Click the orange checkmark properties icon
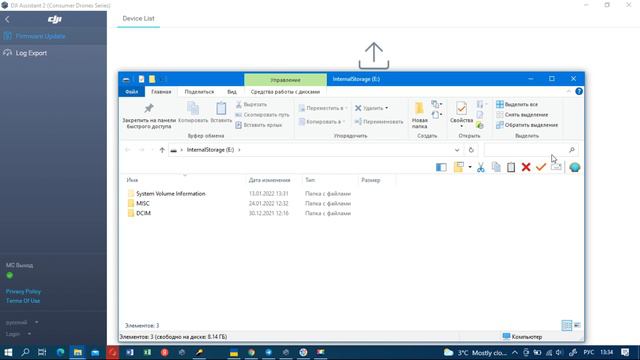The height and width of the screenshot is (360, 640). click(x=541, y=167)
